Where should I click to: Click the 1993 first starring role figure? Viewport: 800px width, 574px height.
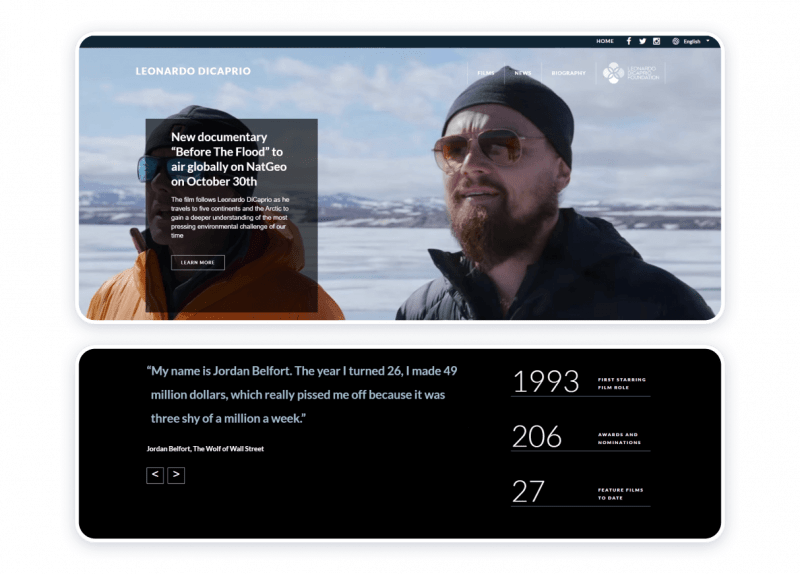click(x=546, y=382)
